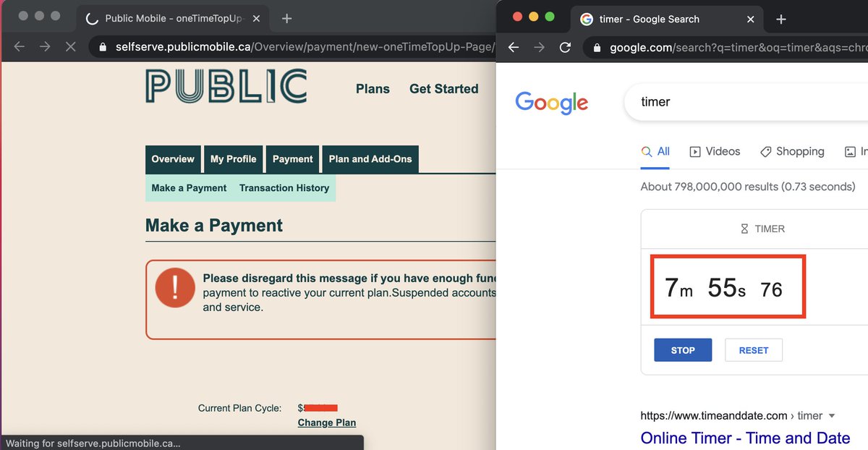Select the Shopping search filter

pos(792,152)
